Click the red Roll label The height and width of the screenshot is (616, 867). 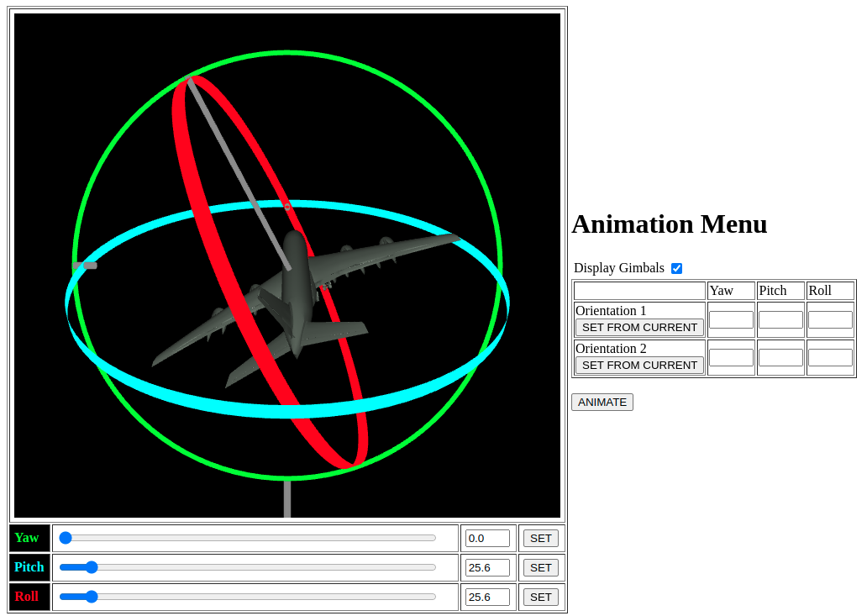click(27, 597)
